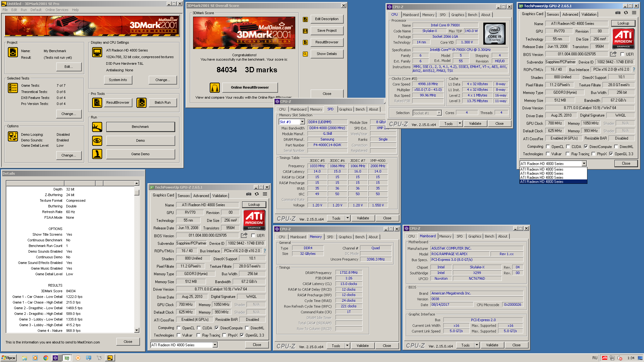The height and width of the screenshot is (362, 644).
Task: Click BIOS share icon in top-right GPU-Z window
Action: coord(613,54)
